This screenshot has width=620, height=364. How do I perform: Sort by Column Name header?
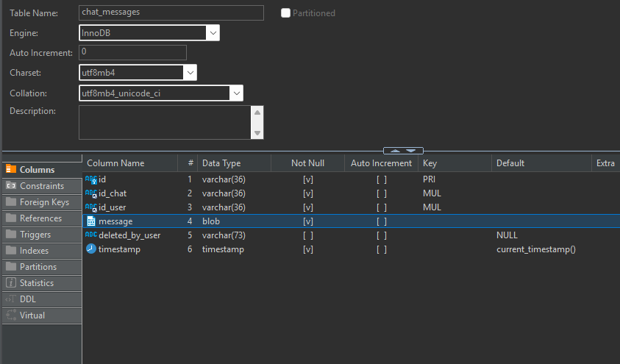coord(130,163)
